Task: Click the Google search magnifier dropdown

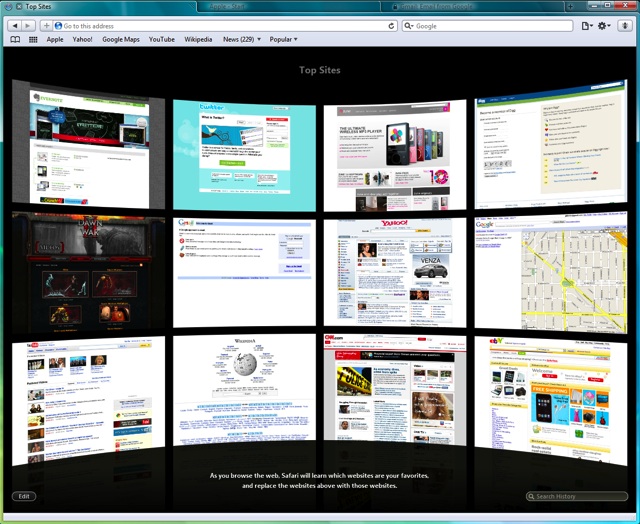Action: click(x=409, y=26)
